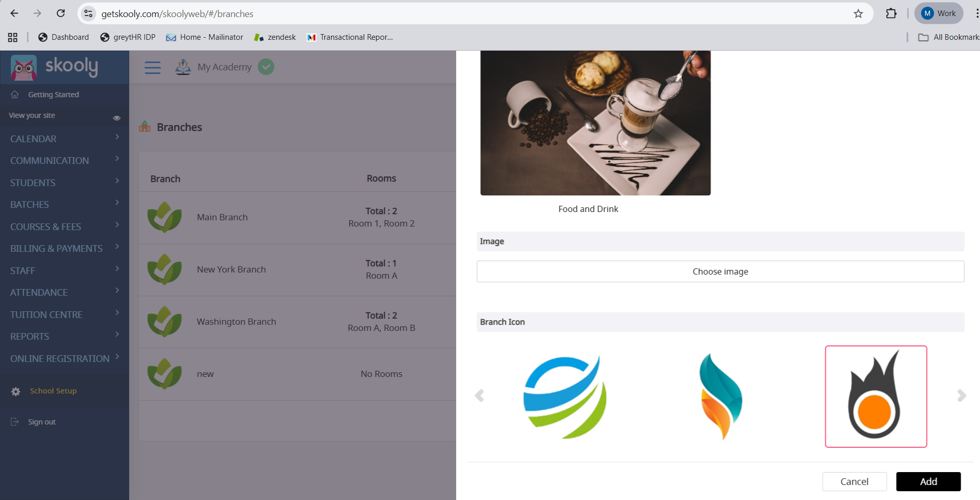
Task: Toggle View your site eye icon
Action: [117, 118]
